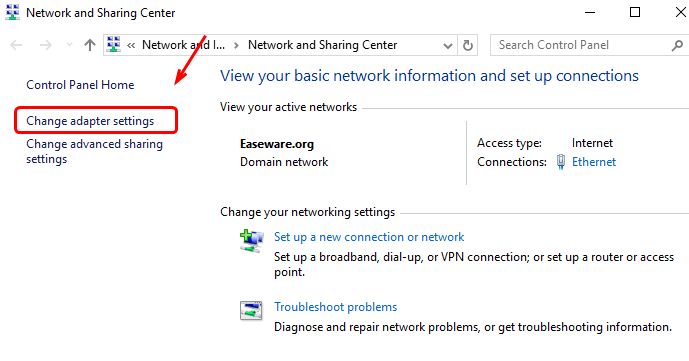This screenshot has width=689, height=361.
Task: Click the title bar window icon
Action: (x=13, y=12)
